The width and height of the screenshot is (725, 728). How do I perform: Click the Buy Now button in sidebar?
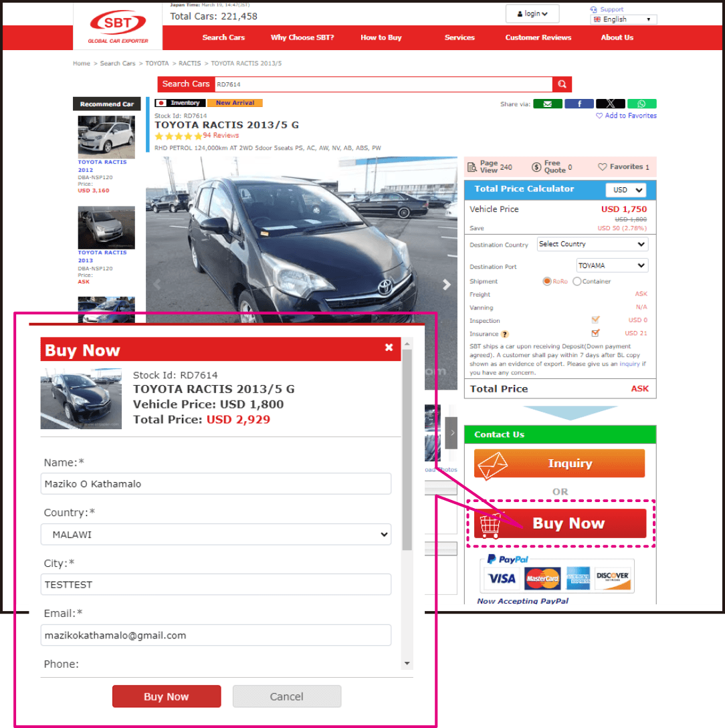(559, 523)
